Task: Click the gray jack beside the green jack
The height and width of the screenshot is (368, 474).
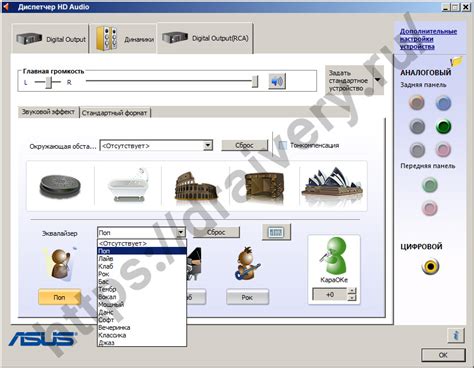Action: pyautogui.click(x=417, y=127)
